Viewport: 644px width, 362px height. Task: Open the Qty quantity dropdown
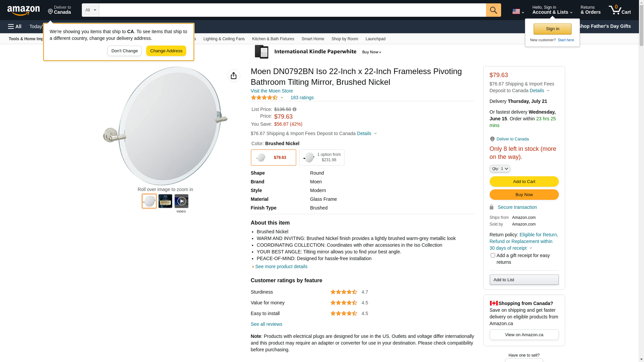point(499,169)
